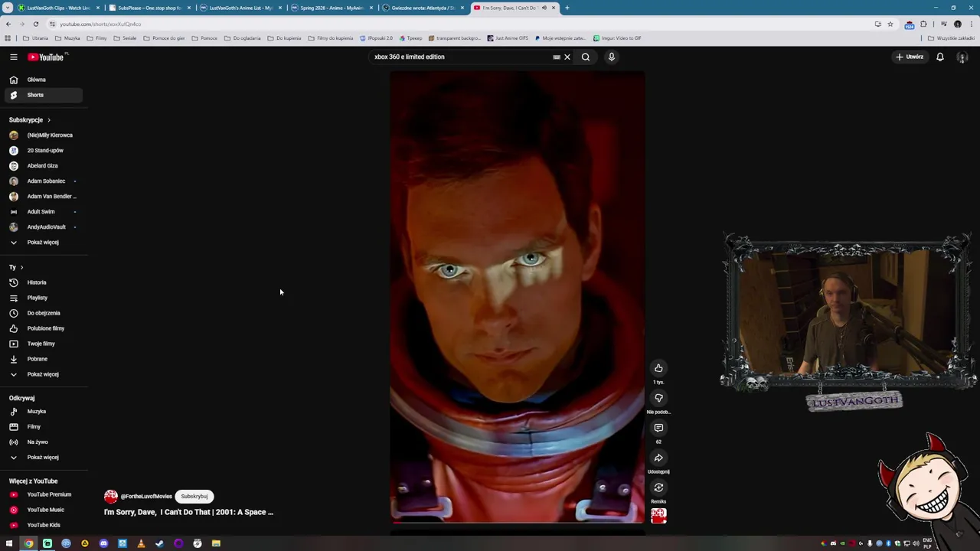Dislike the Short with thumbs down
This screenshot has width=980, height=551.
[658, 398]
